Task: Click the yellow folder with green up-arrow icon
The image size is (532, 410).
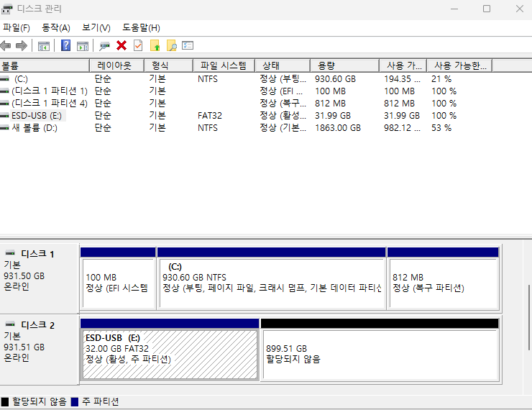Action: 155,45
